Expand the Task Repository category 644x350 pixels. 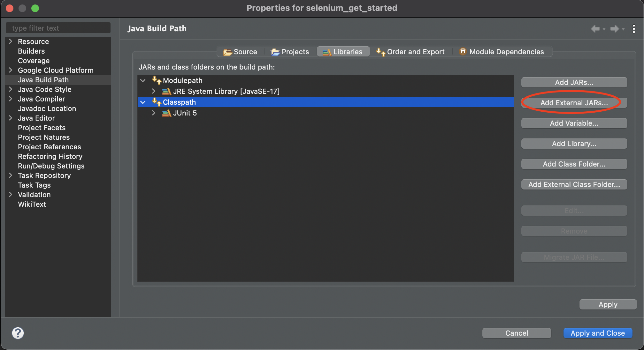(x=11, y=175)
